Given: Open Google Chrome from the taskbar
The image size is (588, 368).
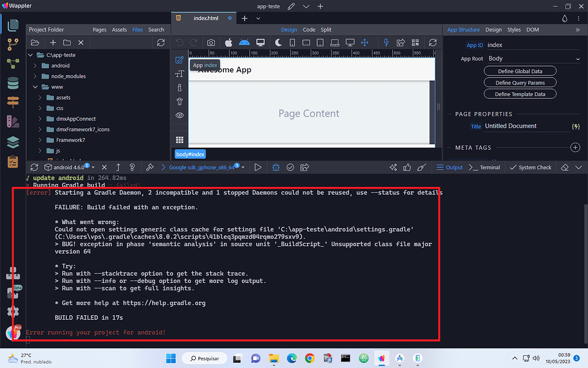Looking at the screenshot, I should 310,358.
